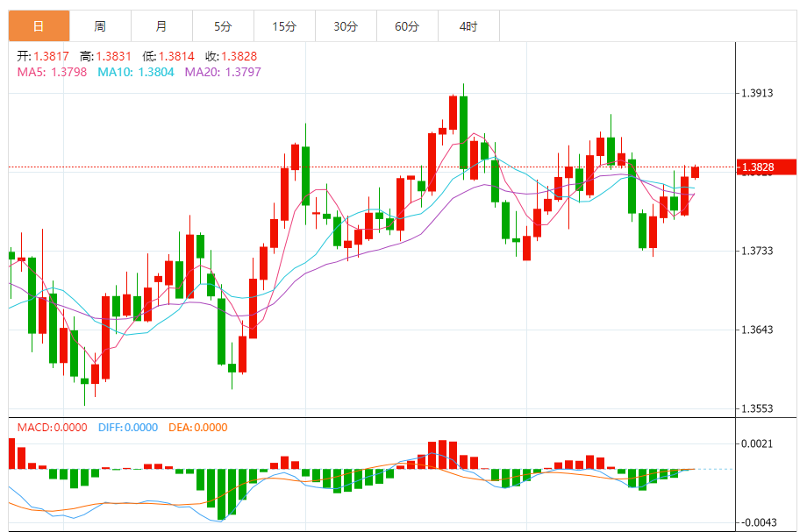
Task: Open the 30分 timeframe tab
Action: 346,26
